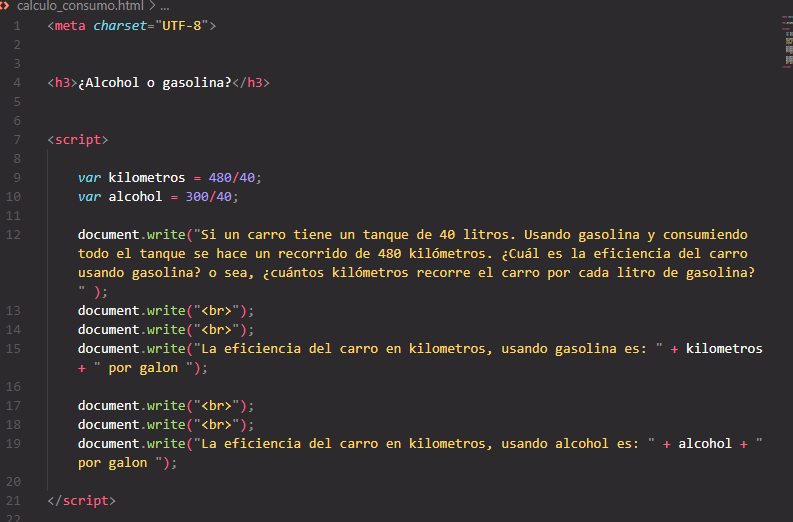Click document.write on line 15
The height and width of the screenshot is (522, 793).
coord(131,349)
